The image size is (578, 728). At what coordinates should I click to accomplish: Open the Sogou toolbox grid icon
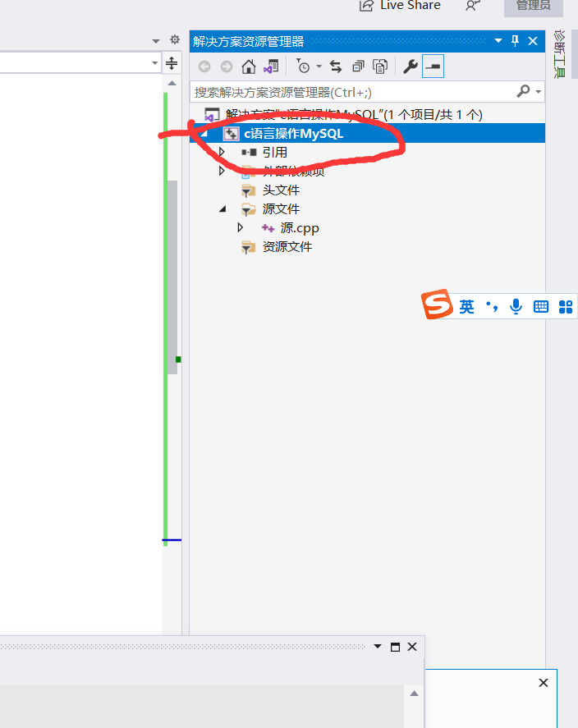[566, 307]
